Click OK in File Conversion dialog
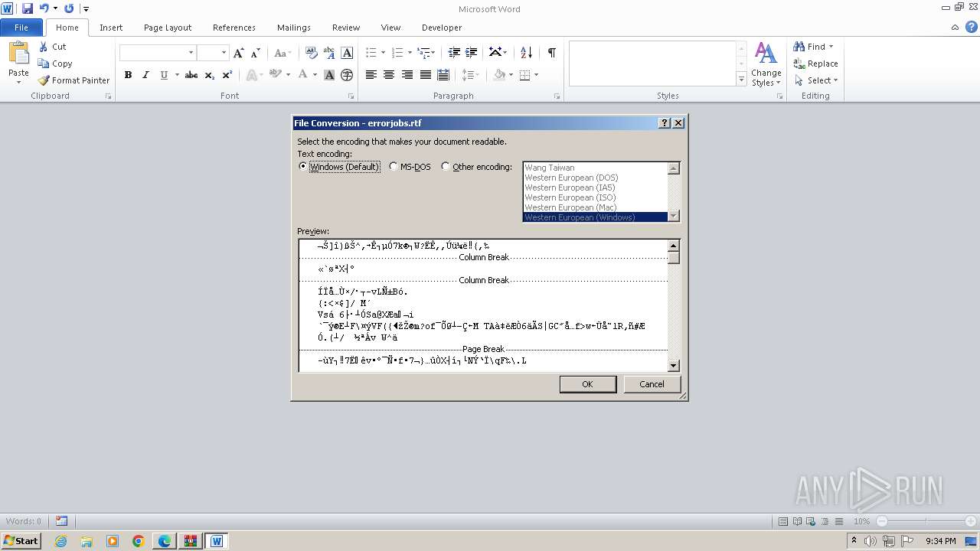This screenshot has height=551, width=980. [587, 384]
